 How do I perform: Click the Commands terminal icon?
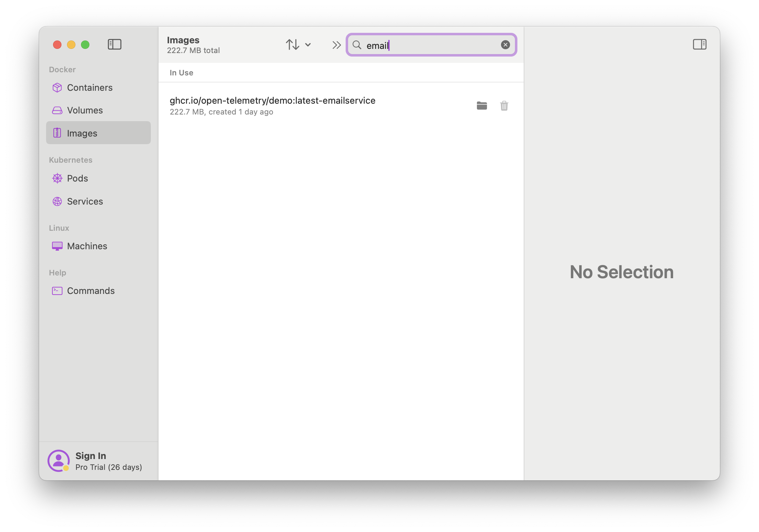pyautogui.click(x=57, y=291)
